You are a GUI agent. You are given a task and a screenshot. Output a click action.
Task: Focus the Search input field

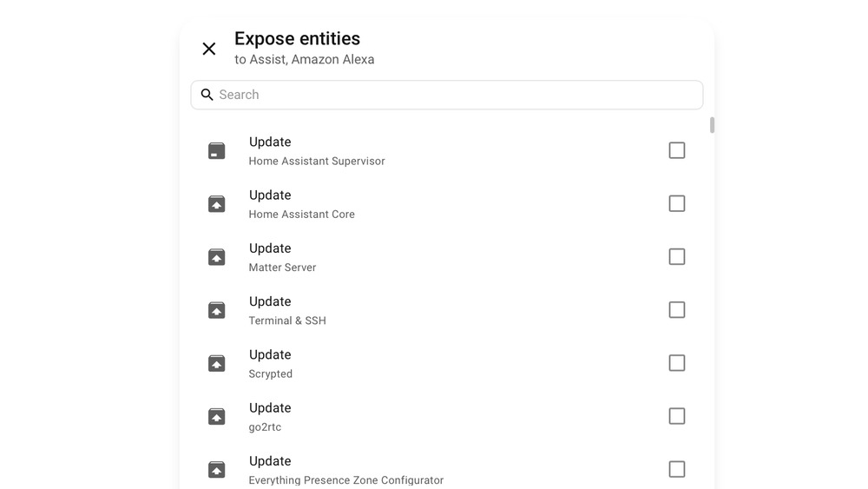(447, 95)
